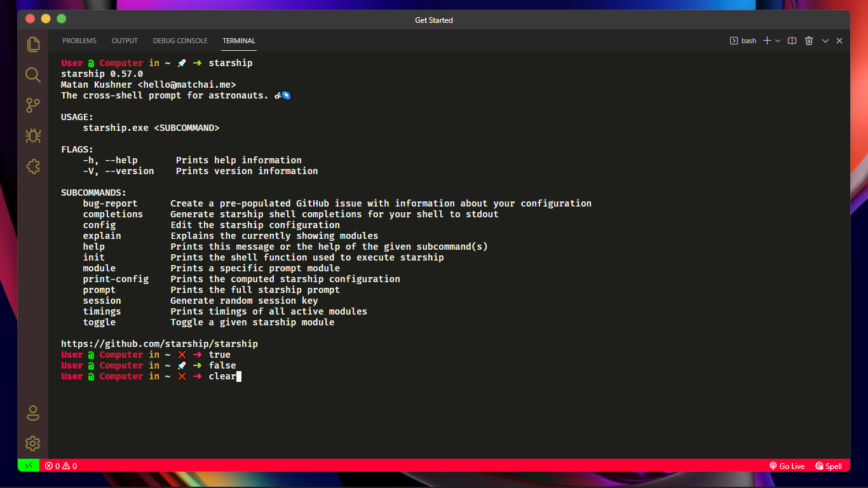This screenshot has height=488, width=868.
Task: Show errors and warnings count in status bar
Action: [61, 466]
